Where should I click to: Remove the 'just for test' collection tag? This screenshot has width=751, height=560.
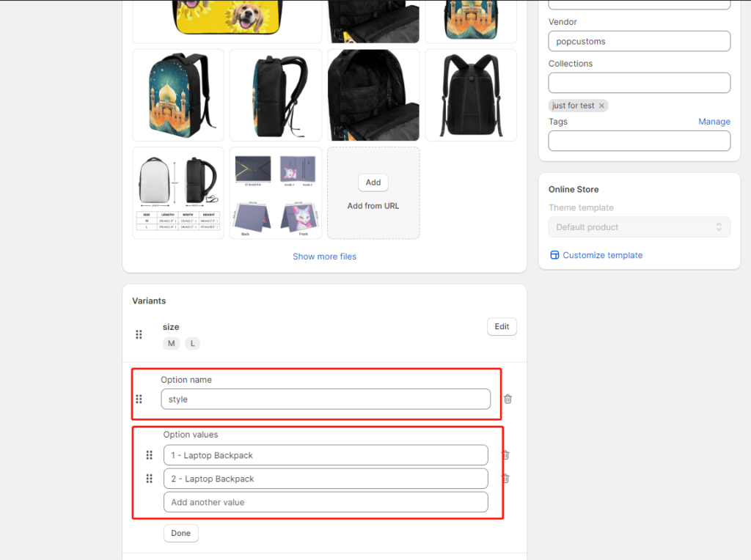(601, 106)
